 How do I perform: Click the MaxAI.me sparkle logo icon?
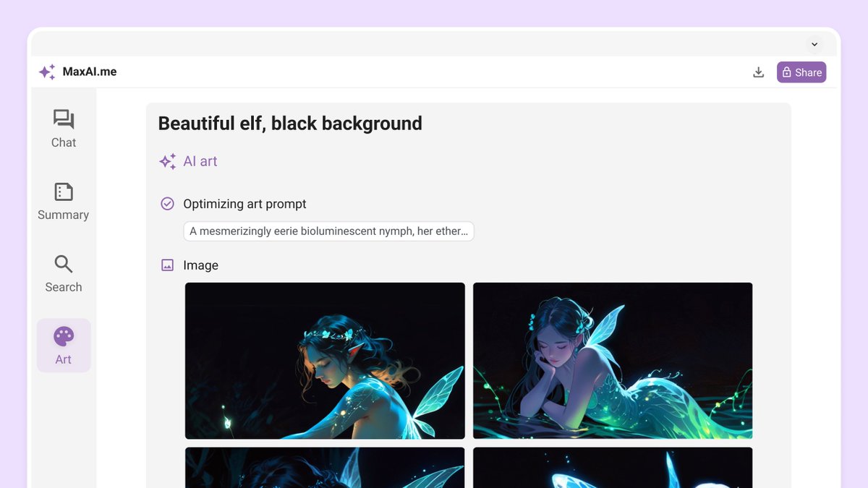pyautogui.click(x=47, y=72)
